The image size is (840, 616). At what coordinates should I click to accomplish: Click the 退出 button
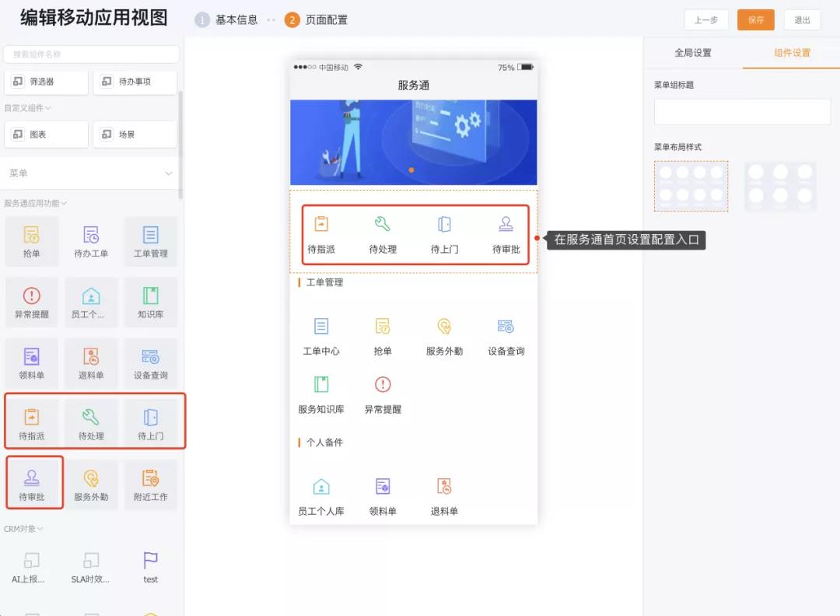(802, 19)
